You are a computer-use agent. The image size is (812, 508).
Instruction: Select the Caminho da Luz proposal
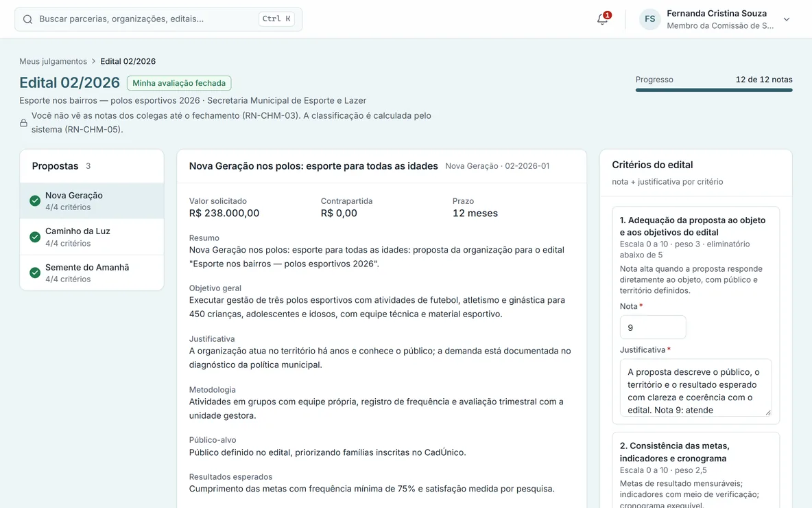92,237
